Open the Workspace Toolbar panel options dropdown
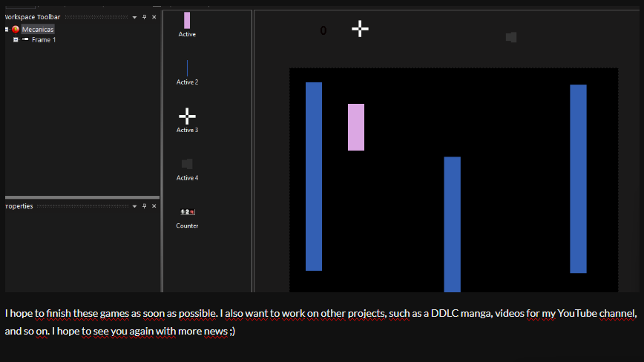Screen dimensions: 644x362 (135, 17)
